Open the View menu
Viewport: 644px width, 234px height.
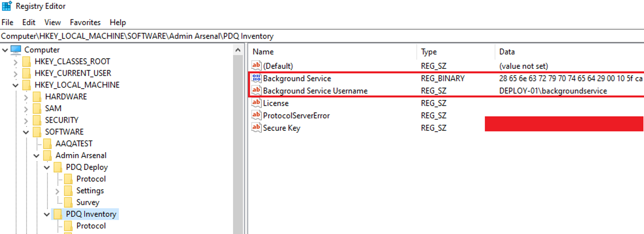(x=53, y=22)
